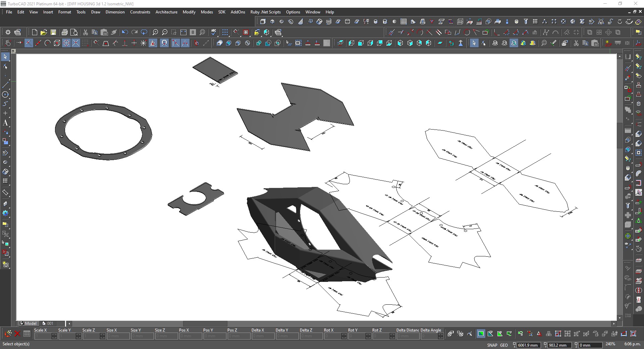The image size is (644, 349).
Task: Step up the Delta Angle spinner
Action: coord(441,335)
